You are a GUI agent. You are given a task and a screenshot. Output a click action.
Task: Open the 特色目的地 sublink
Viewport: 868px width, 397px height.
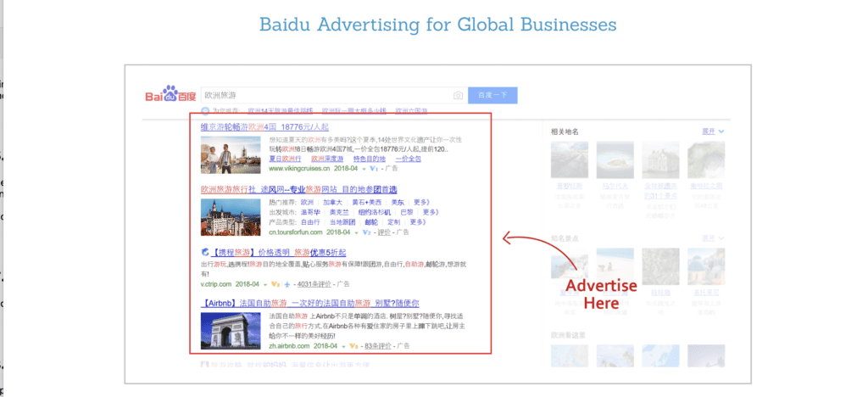(x=370, y=159)
